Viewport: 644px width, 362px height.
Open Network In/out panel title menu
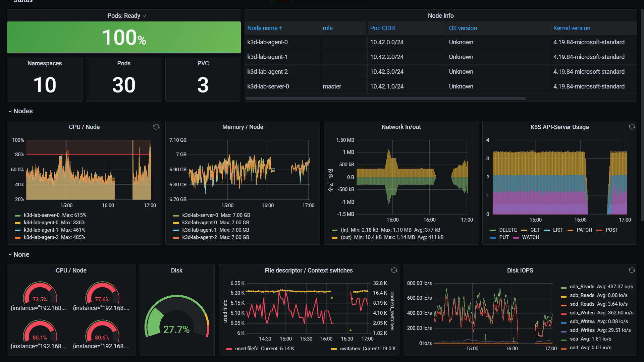401,127
